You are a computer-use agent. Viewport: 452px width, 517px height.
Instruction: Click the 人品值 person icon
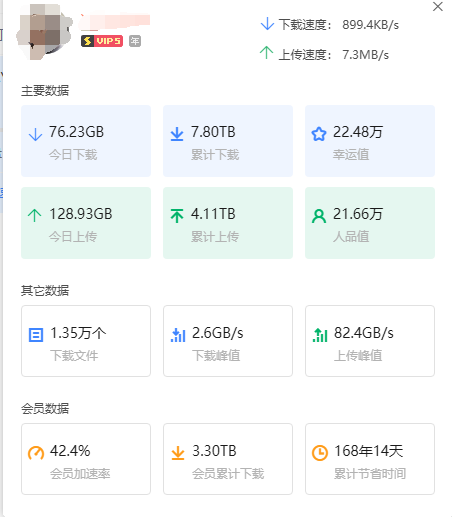(x=319, y=216)
